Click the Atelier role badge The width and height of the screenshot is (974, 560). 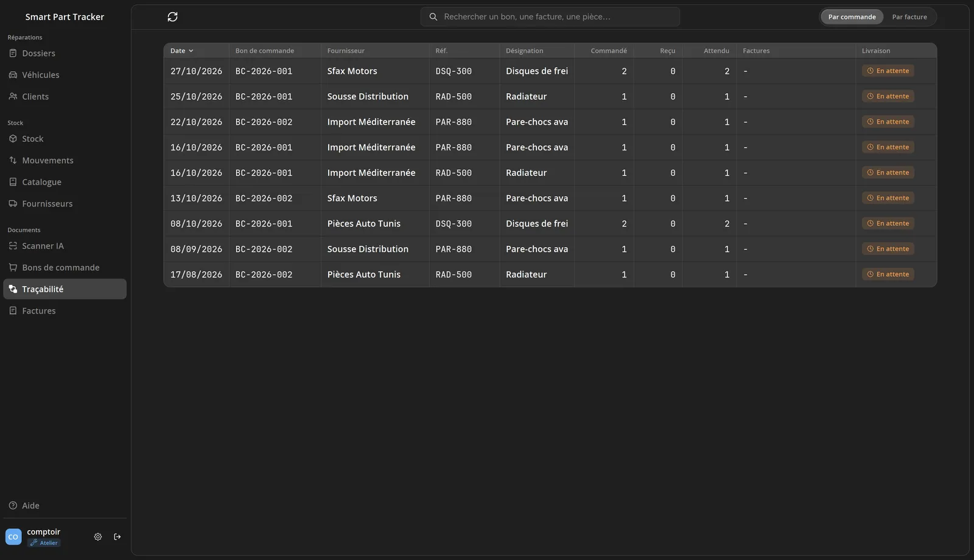(x=44, y=543)
